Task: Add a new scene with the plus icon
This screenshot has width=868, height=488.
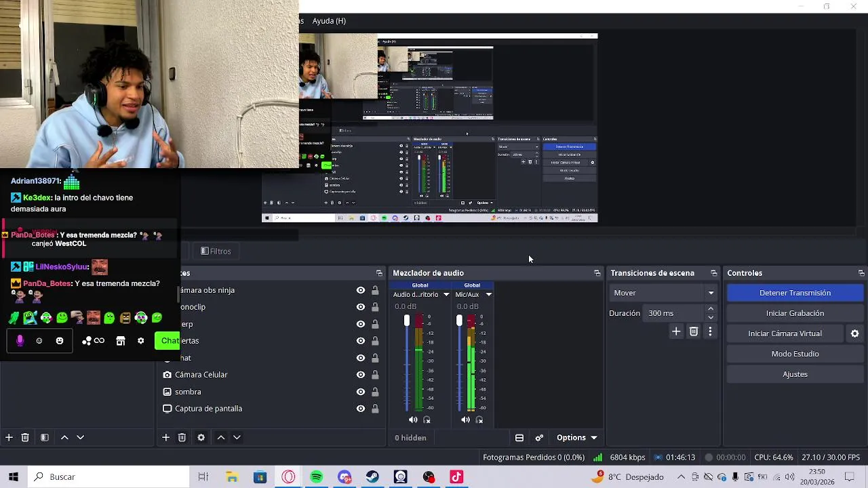Action: point(9,438)
